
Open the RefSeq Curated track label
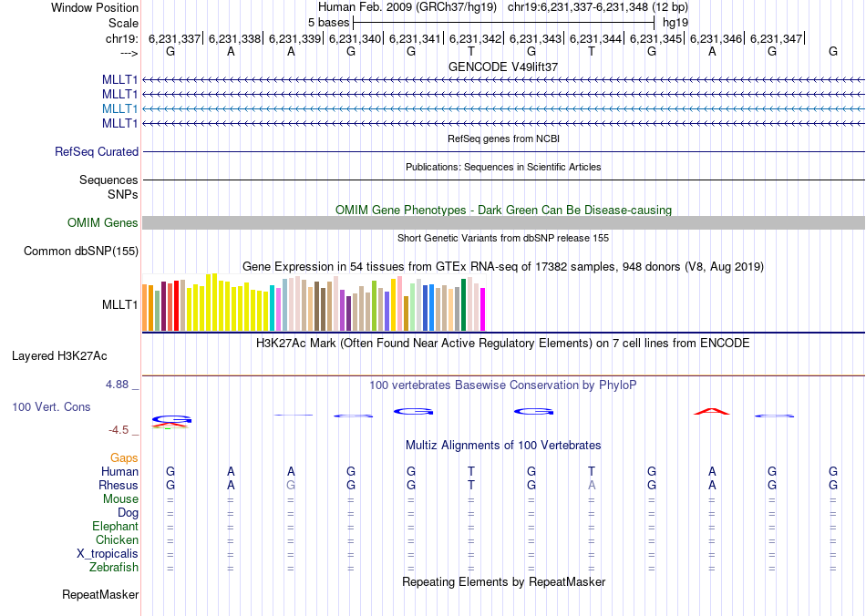[97, 152]
